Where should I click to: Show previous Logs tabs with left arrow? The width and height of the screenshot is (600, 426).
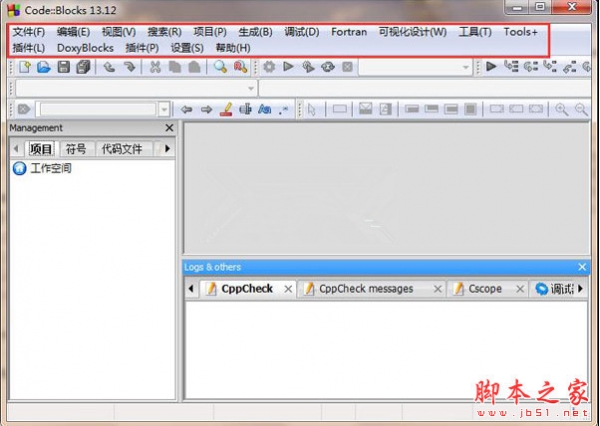coord(191,289)
